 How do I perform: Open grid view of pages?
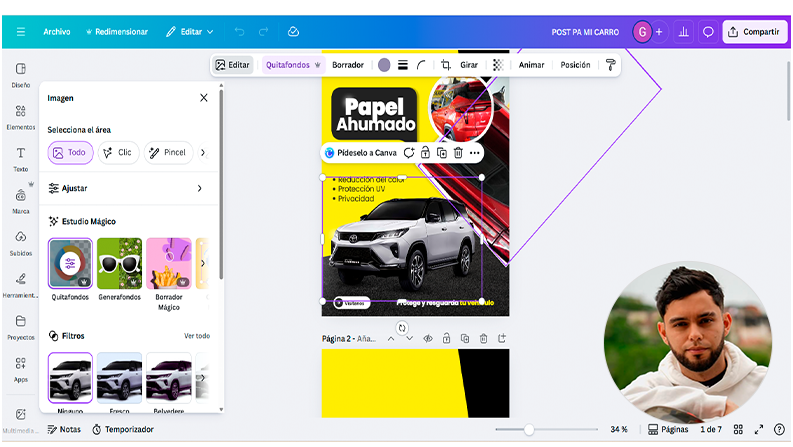coord(738,429)
